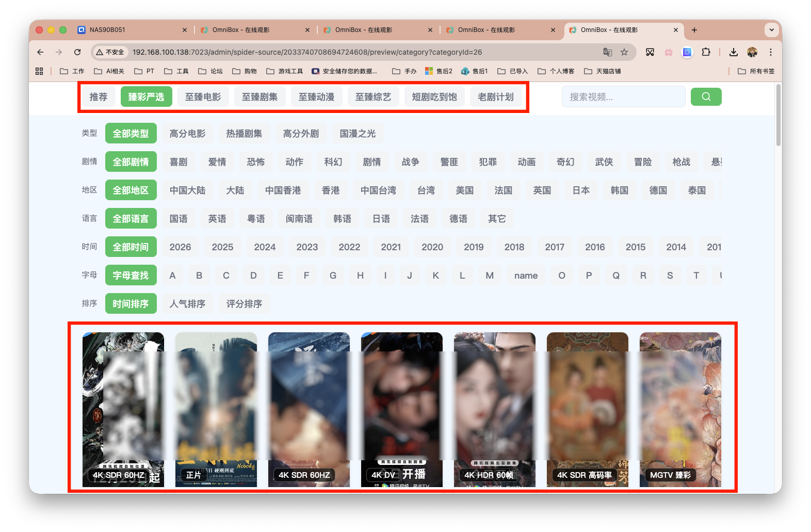
Task: Open the Chrome three-dot menu
Action: point(771,52)
